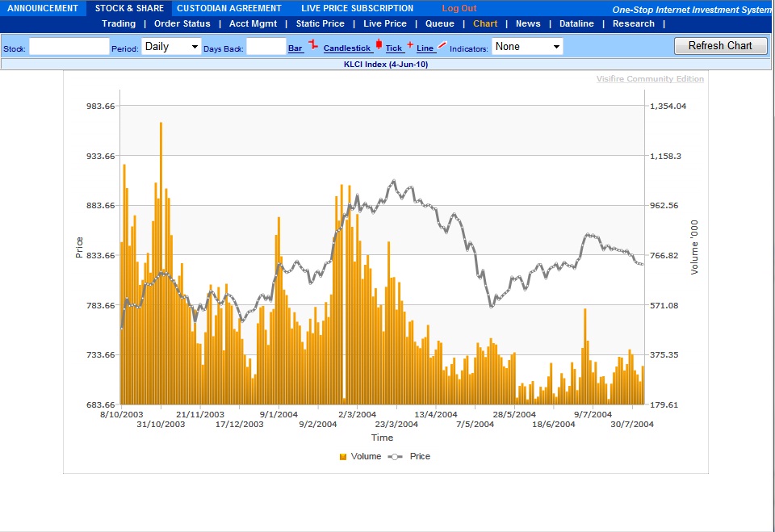Click the Bar chart type icon
775x532 pixels.
313,44
